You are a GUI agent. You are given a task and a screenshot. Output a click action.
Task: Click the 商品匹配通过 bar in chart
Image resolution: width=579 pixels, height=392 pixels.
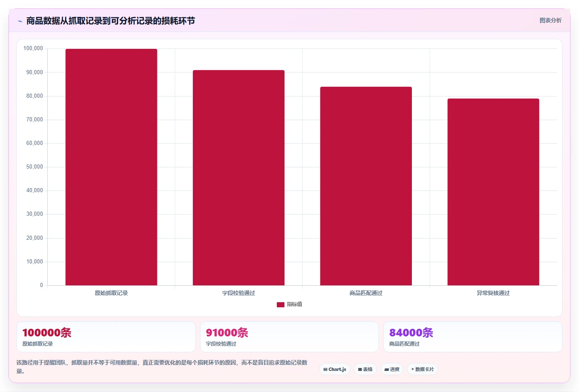pos(366,186)
